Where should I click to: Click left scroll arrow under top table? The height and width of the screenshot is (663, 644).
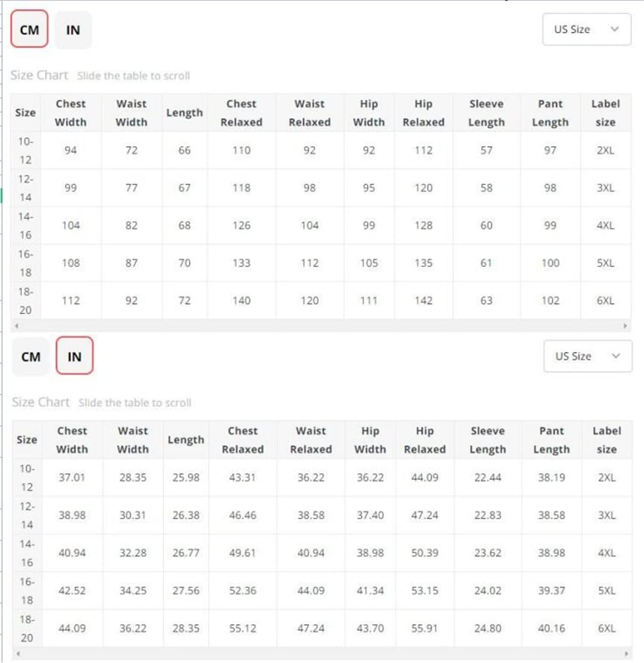(17, 326)
